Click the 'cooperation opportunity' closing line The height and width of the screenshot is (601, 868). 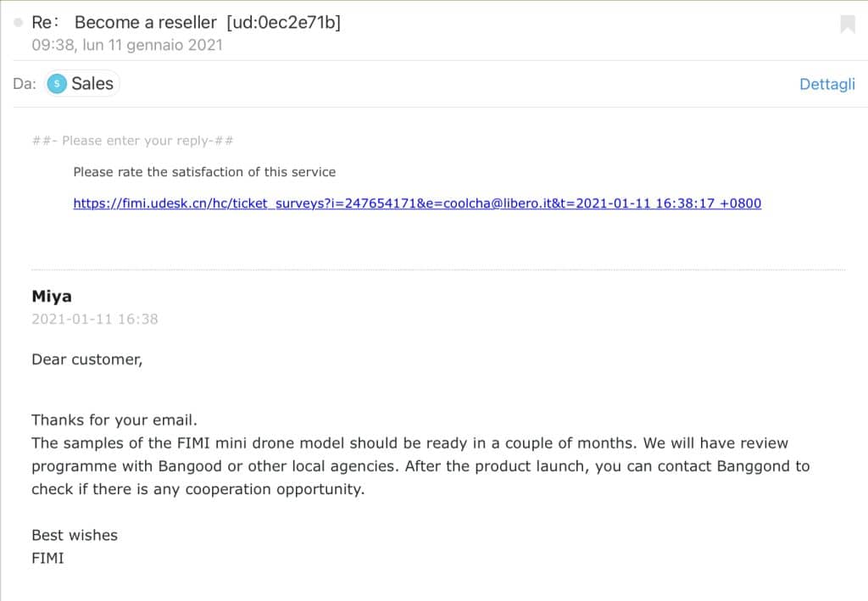coord(198,489)
